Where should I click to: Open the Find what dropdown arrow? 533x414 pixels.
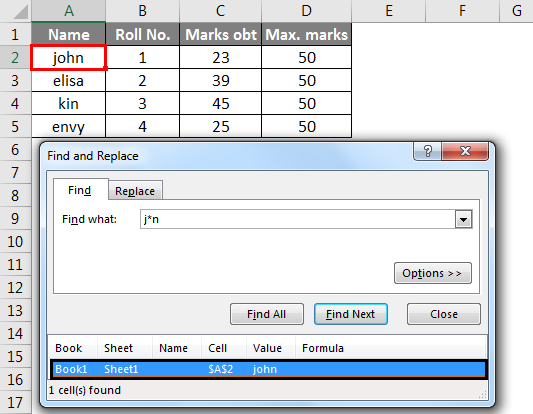pos(463,219)
